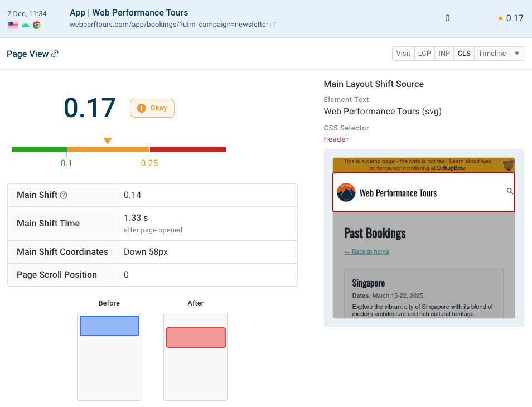
Task: Switch to the LCP tab
Action: pyautogui.click(x=424, y=53)
